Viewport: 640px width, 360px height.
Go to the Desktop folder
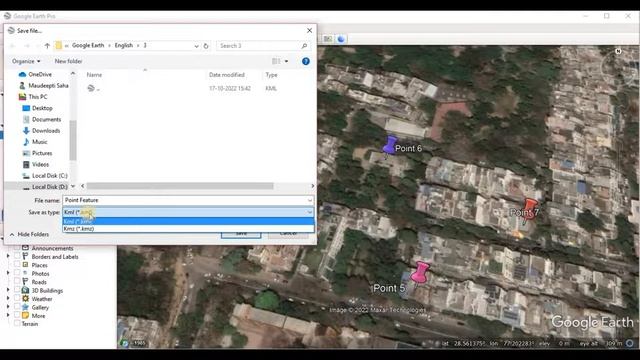click(38, 108)
